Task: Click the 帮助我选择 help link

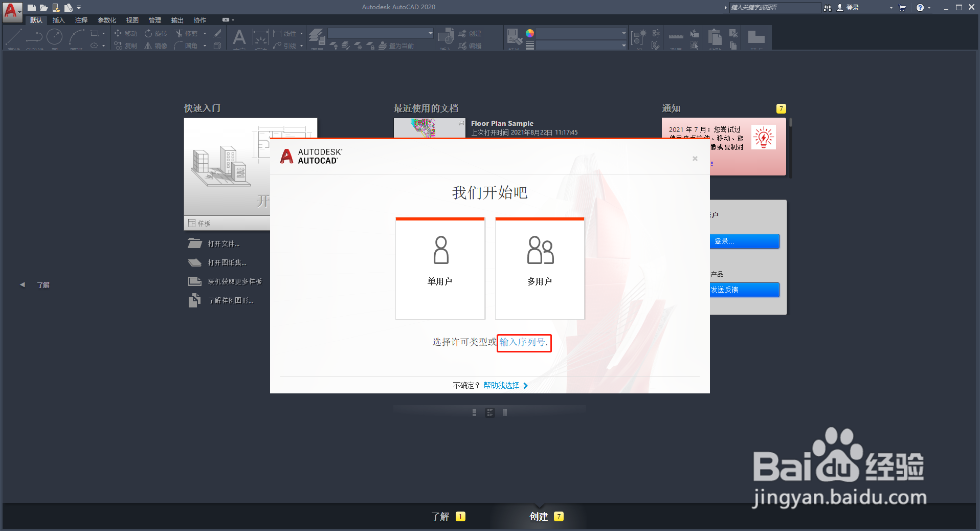Action: [505, 385]
